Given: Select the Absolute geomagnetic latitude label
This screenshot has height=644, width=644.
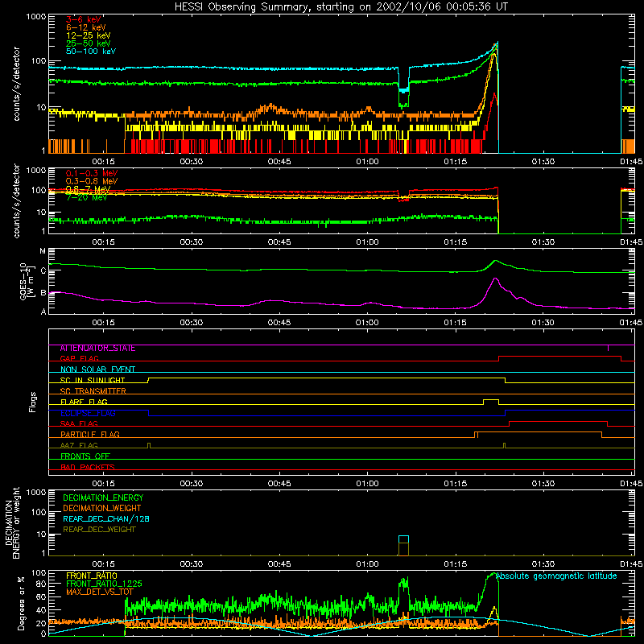Looking at the screenshot, I should click(x=556, y=576).
